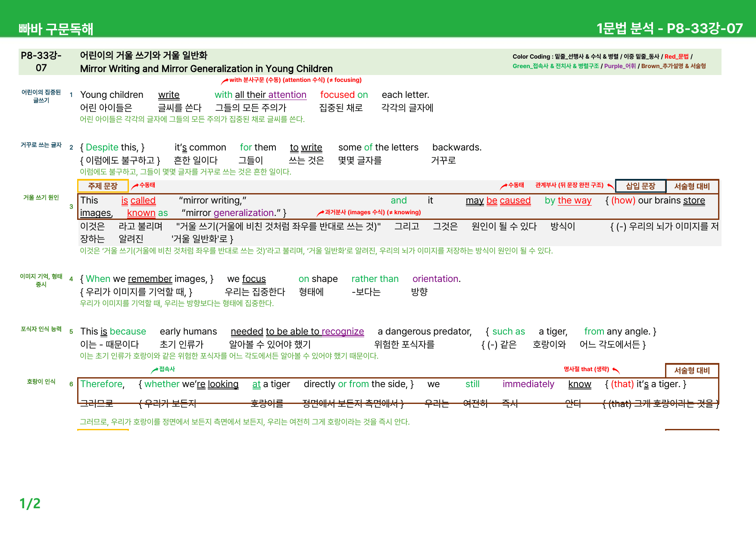This screenshot has width=756, height=535.
Task: Click the red note 'with 분사구문 (수동)'
Action: coord(255,80)
